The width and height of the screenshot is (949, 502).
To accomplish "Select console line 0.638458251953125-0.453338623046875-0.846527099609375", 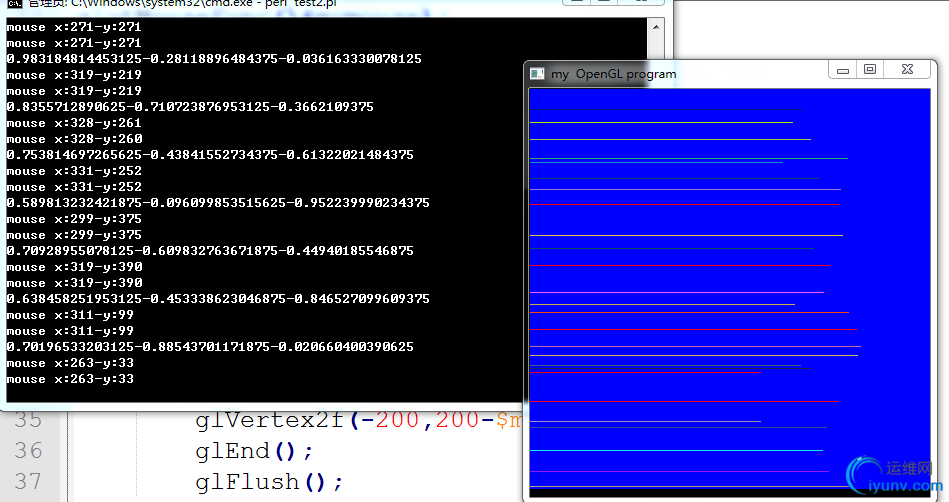I will (218, 299).
